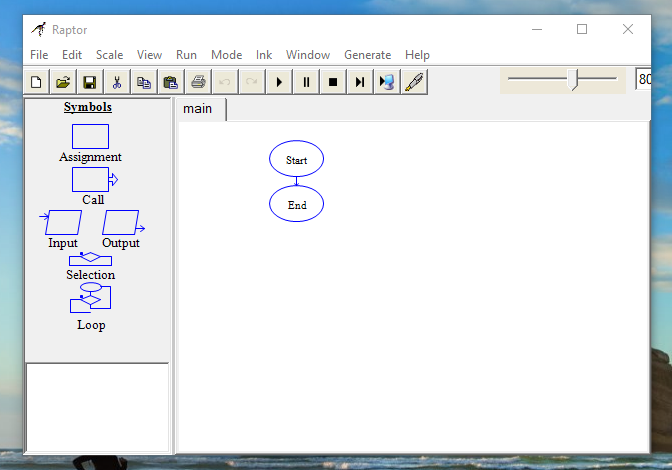Stop execution with the Stop button

click(x=333, y=82)
